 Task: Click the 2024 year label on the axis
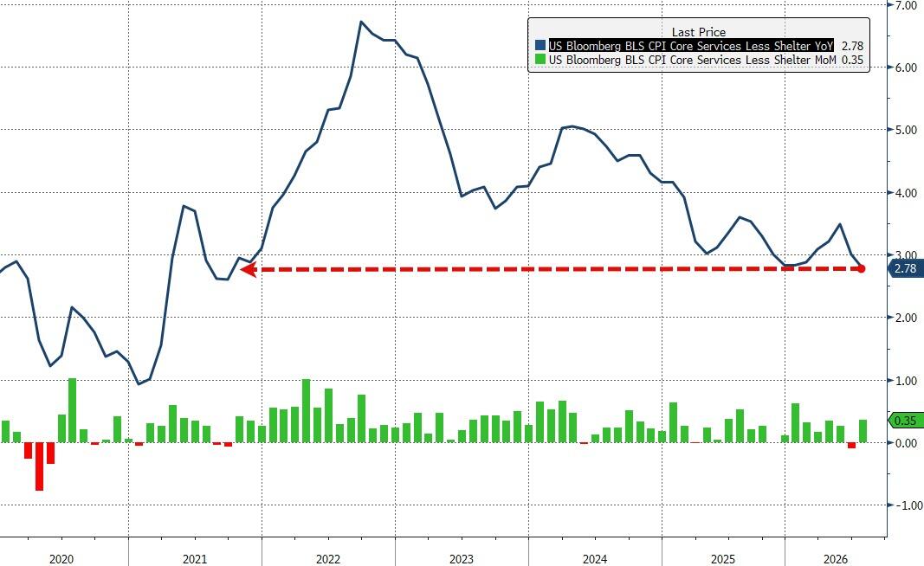point(595,558)
